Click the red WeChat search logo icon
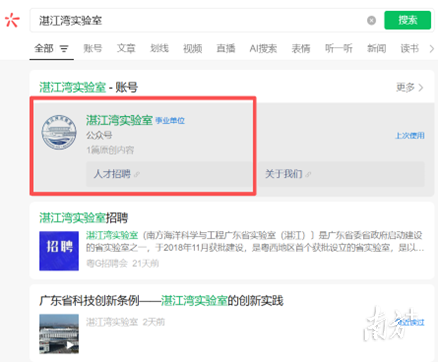The image size is (438, 362). pyautogui.click(x=12, y=20)
